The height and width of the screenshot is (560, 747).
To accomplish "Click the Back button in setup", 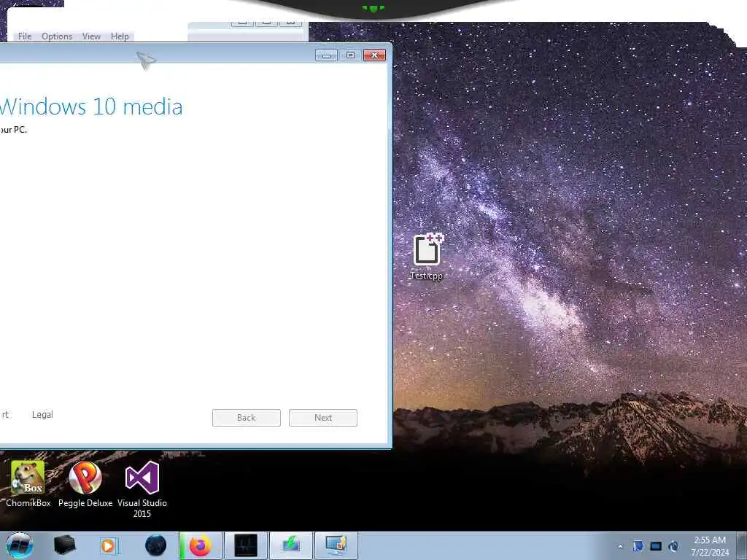I will pos(247,418).
